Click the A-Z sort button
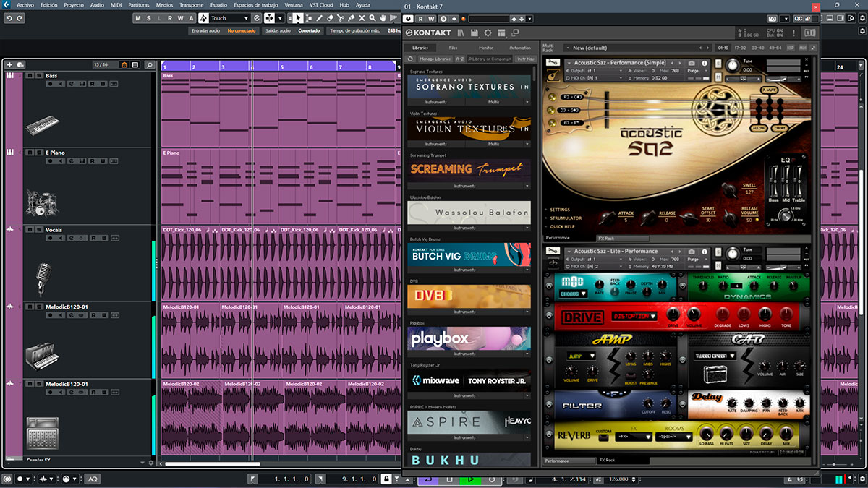Viewport: 868px width, 488px height. coord(460,59)
